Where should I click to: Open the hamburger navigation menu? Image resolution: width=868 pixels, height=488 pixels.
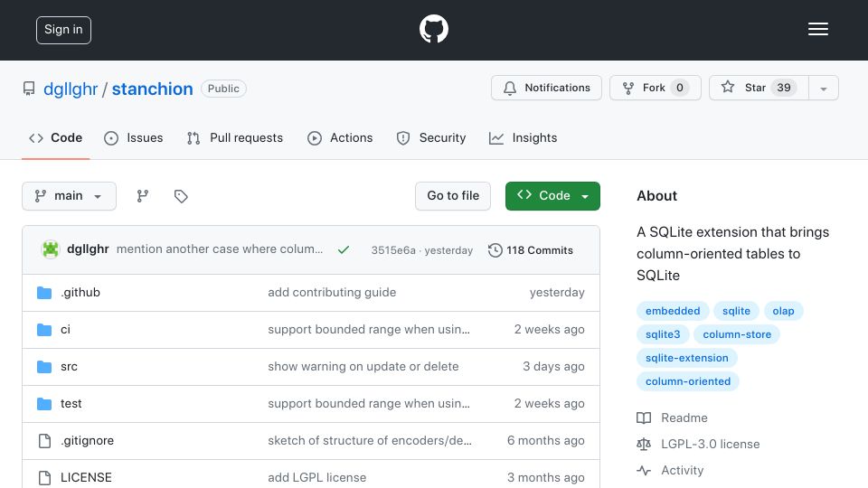tap(817, 29)
